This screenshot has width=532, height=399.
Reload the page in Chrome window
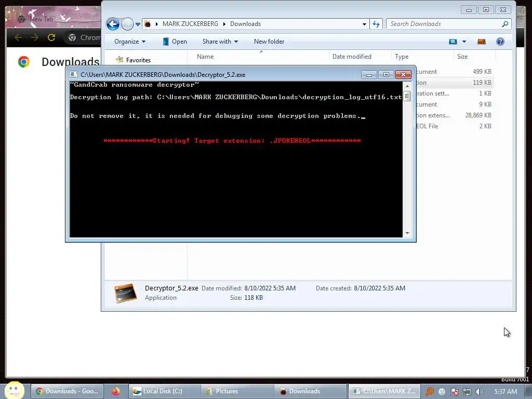(x=51, y=37)
